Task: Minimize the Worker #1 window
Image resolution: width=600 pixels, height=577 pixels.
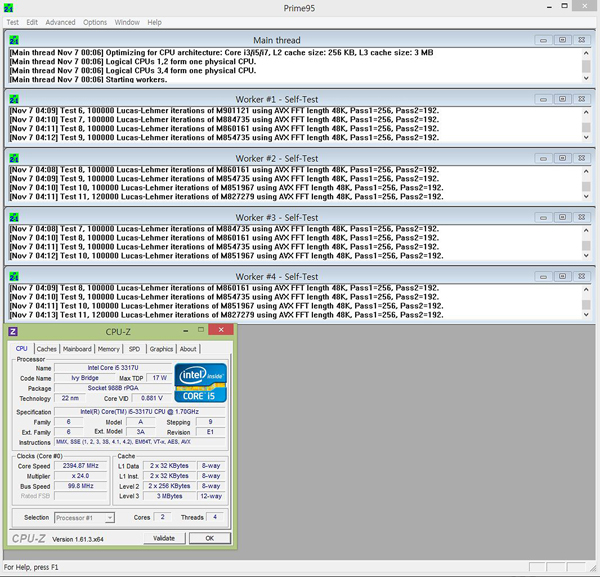Action: (x=543, y=99)
